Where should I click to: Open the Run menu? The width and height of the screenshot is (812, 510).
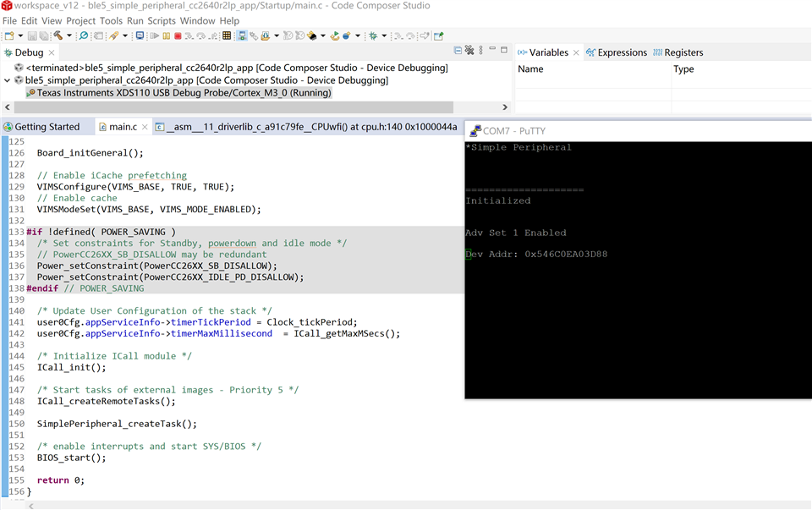tap(135, 20)
